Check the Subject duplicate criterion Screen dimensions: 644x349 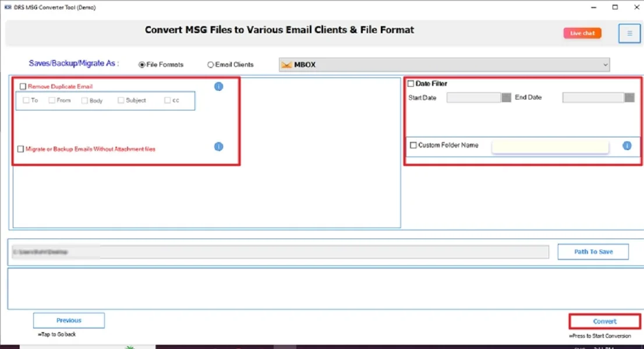(121, 100)
